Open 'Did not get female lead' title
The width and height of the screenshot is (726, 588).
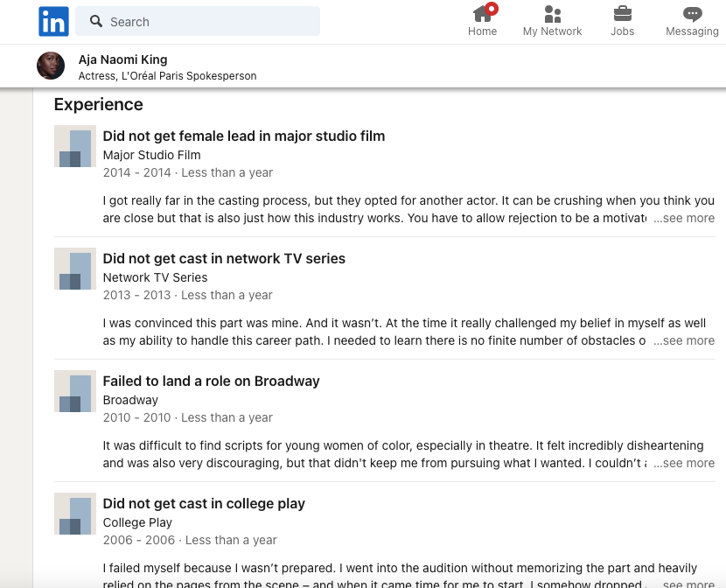(x=243, y=136)
